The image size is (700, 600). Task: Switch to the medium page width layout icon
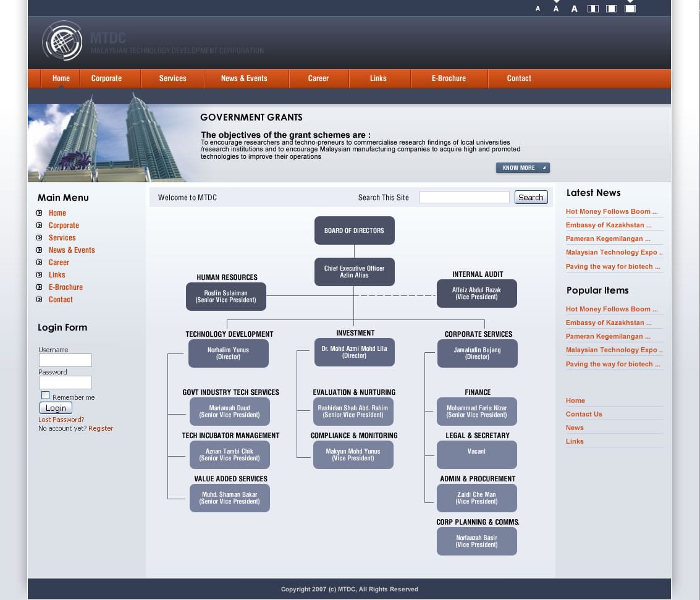point(612,9)
